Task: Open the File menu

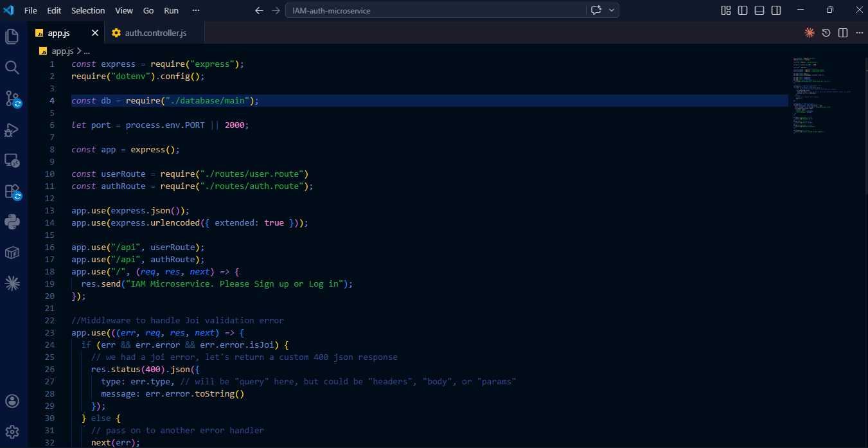Action: click(x=30, y=10)
